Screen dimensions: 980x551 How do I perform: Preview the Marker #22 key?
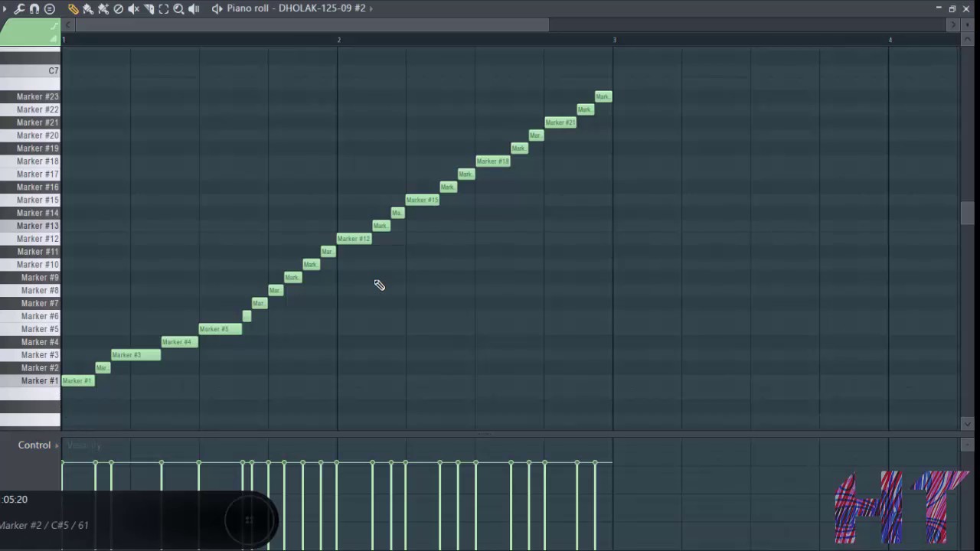[30, 109]
